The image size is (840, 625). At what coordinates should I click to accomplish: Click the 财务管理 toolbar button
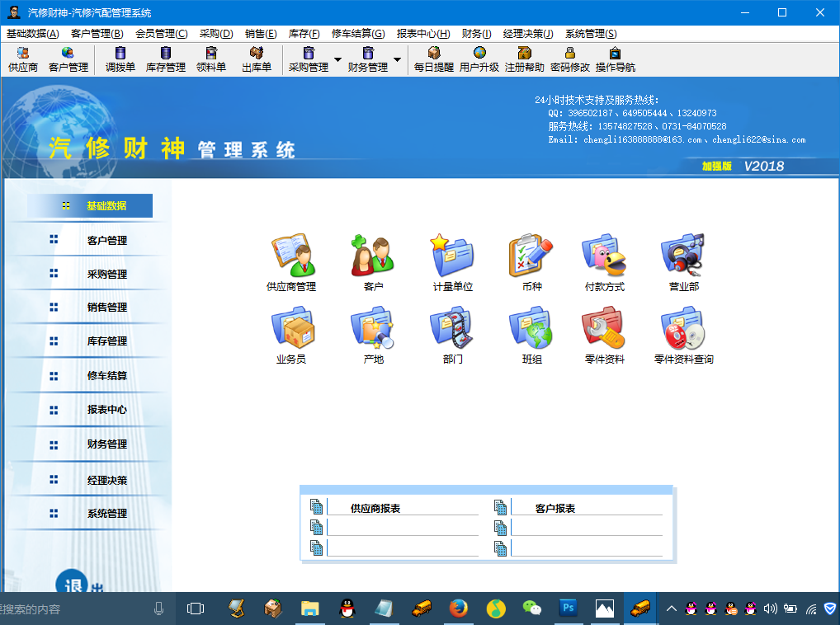coord(368,59)
